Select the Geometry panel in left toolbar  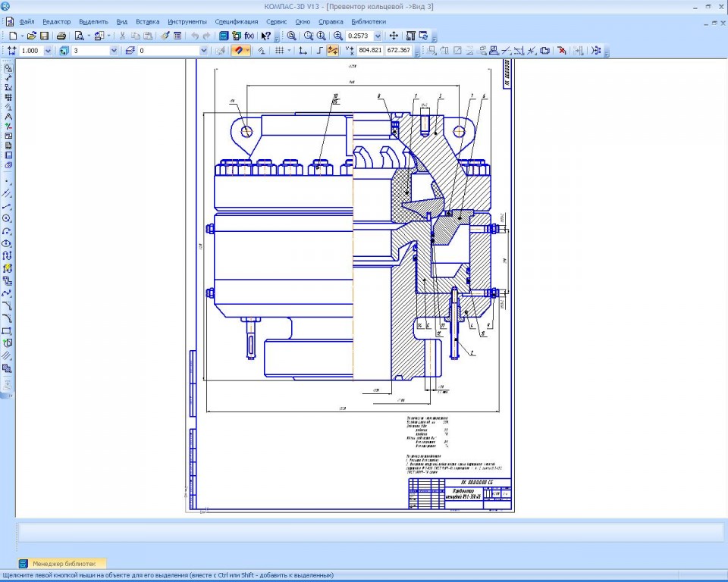coord(8,68)
